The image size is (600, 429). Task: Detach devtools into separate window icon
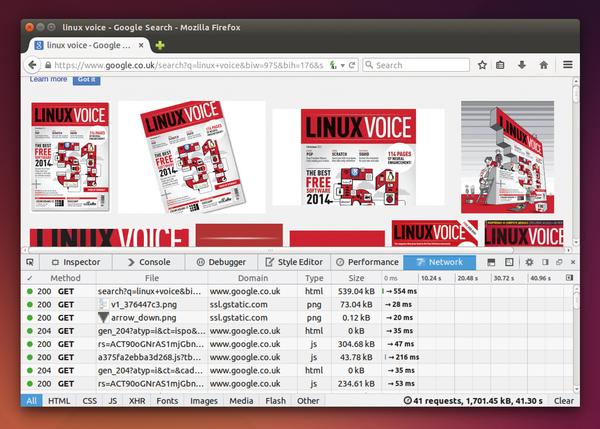point(559,262)
